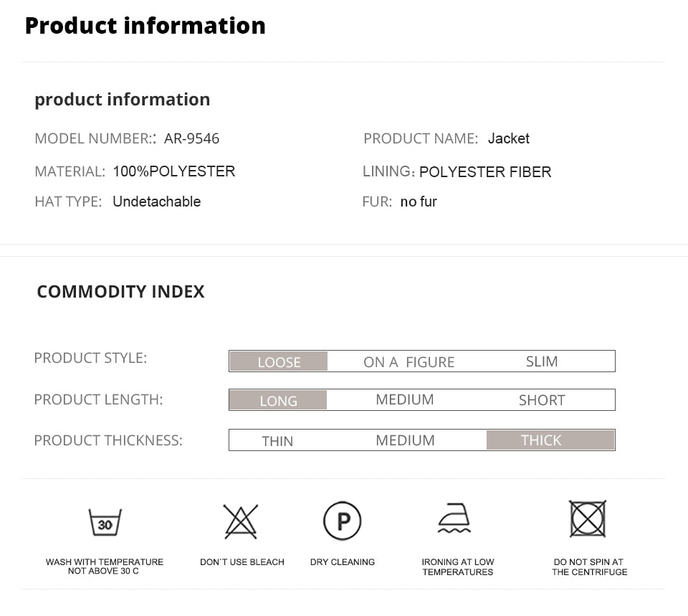Click the COMMODITY INDEX heading
The image size is (688, 616).
pos(120,291)
